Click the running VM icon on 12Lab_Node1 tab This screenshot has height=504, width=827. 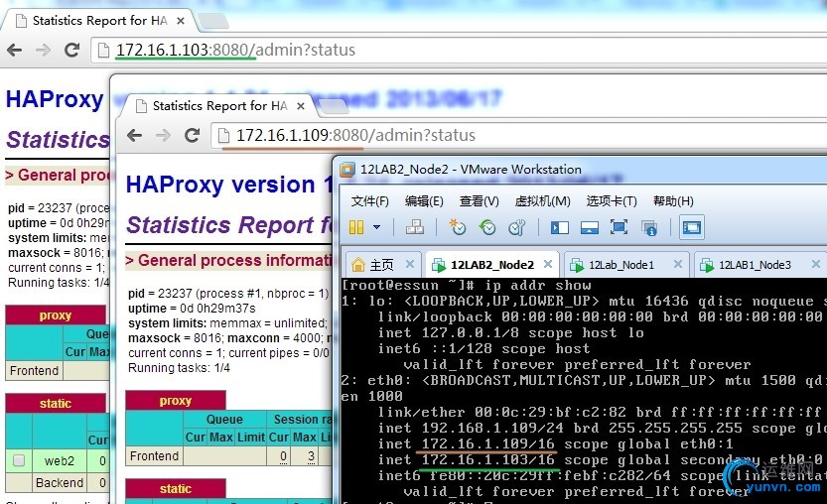tap(577, 265)
